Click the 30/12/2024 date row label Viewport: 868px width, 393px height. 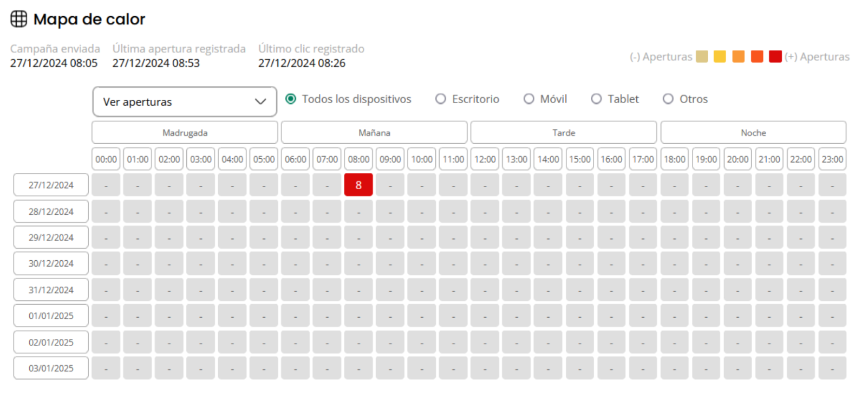(51, 263)
